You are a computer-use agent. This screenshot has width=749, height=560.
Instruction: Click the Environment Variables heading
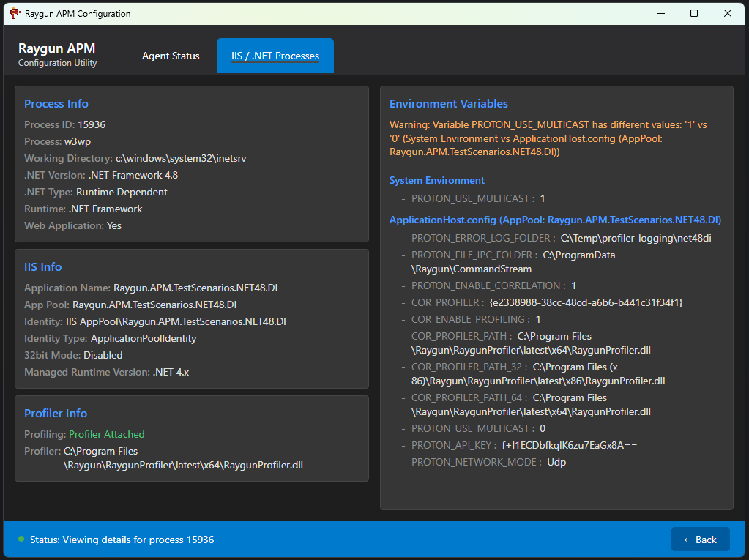449,104
